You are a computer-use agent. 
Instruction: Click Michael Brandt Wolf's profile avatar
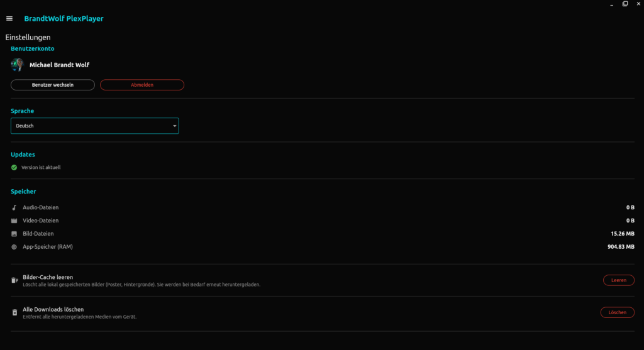(17, 65)
